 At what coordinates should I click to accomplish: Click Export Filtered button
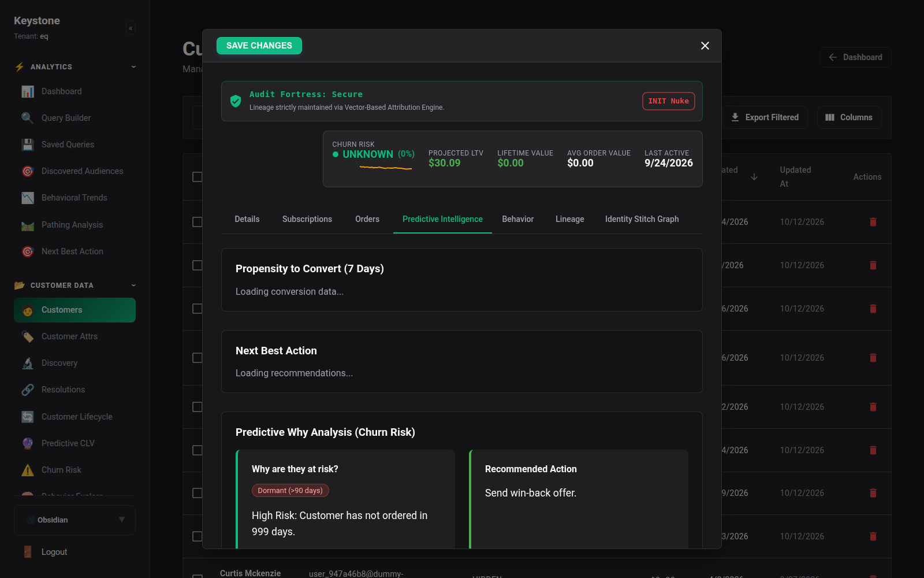pos(765,117)
